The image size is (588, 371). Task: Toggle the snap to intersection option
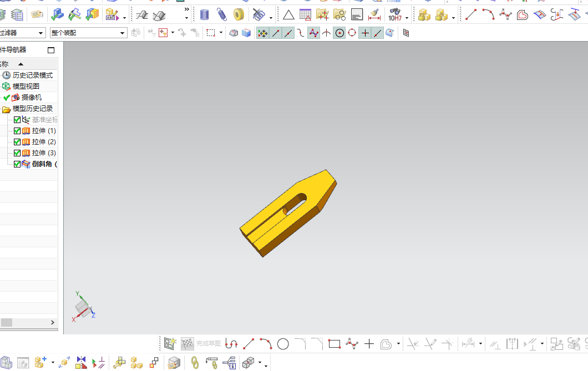tap(326, 33)
